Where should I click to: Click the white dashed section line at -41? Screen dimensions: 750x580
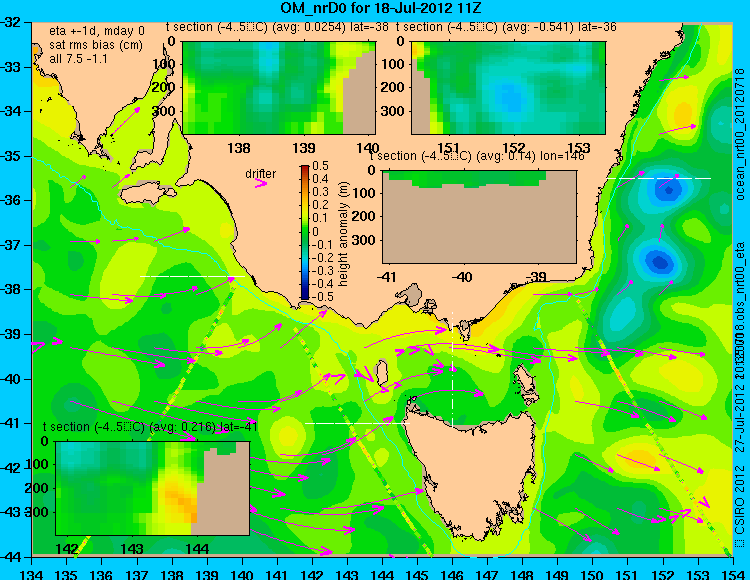[357, 423]
